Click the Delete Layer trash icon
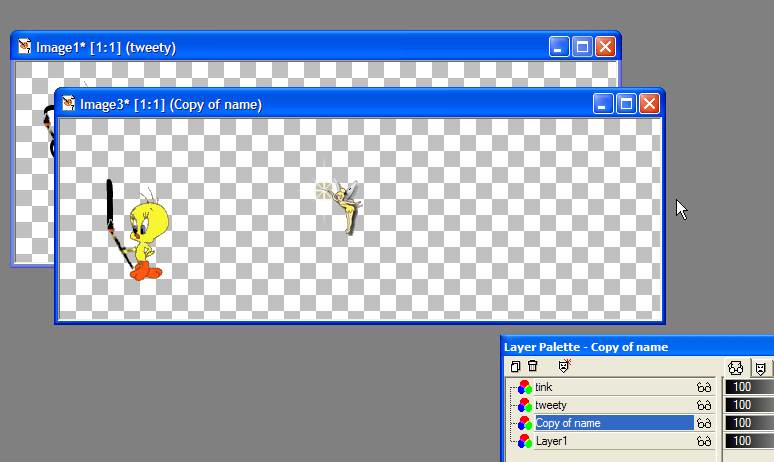Screen dimensions: 774x462 point(533,366)
